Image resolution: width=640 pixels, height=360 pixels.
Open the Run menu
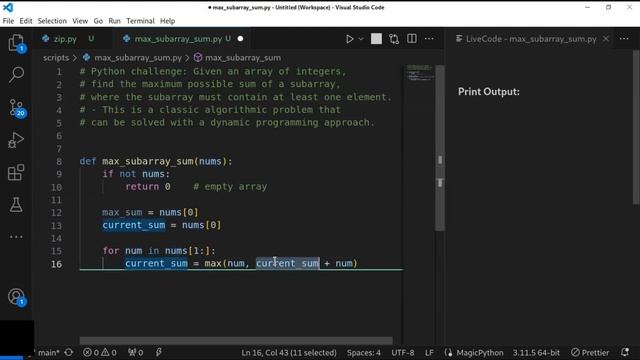(115, 21)
